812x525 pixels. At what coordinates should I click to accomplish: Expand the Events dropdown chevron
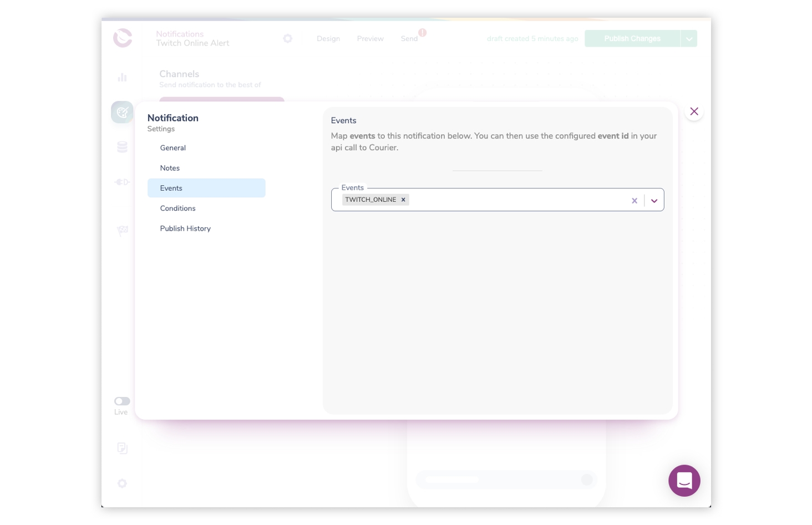[x=654, y=201]
